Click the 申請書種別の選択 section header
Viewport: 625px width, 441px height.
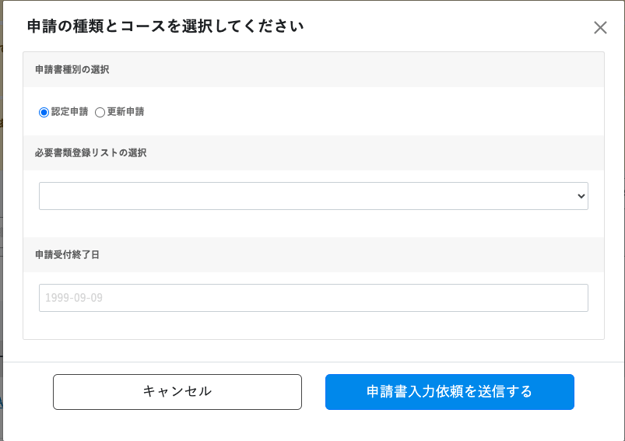[x=72, y=69]
